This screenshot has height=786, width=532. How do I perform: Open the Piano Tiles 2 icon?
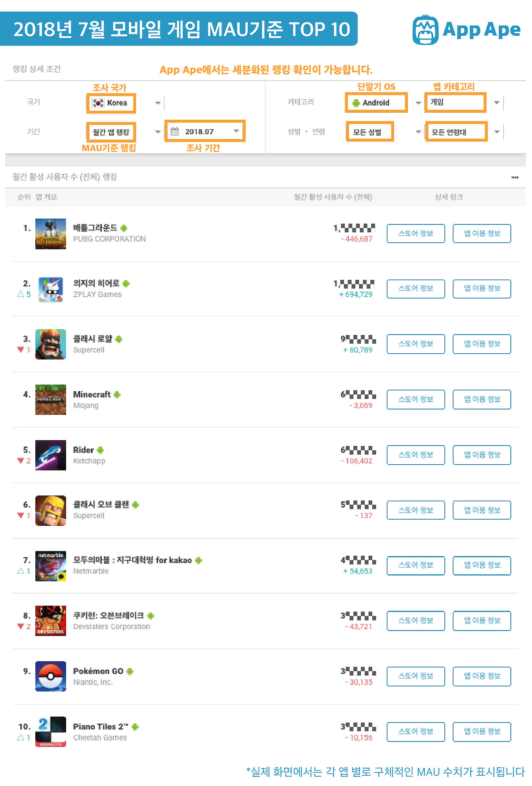click(51, 732)
